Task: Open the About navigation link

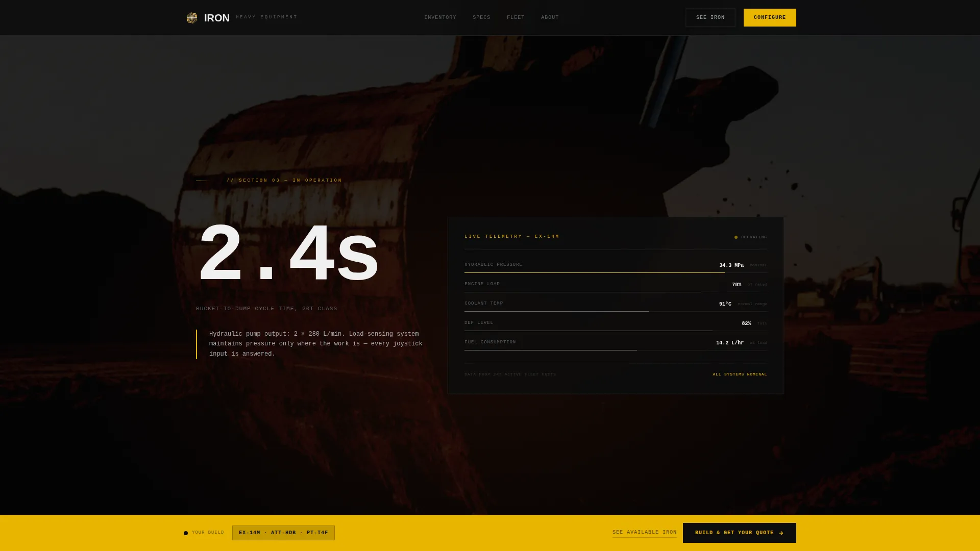Action: click(550, 17)
